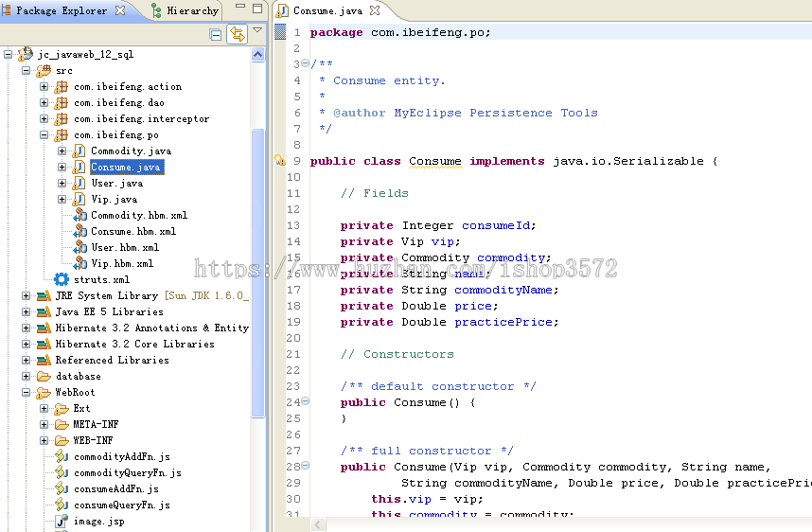Screen dimensions: 812x532
Task: Select User.java in the tree
Action: coord(117,183)
